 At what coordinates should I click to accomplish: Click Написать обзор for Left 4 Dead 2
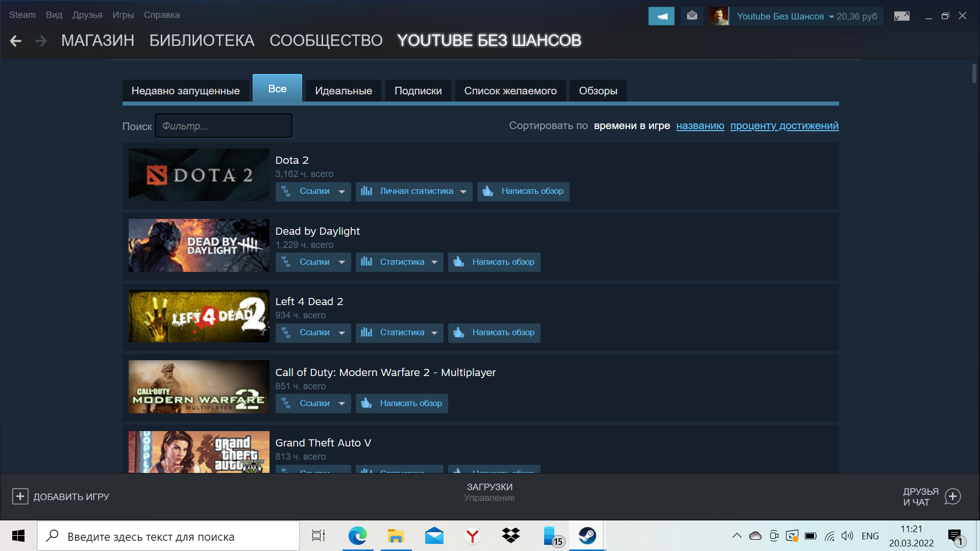click(x=494, y=333)
